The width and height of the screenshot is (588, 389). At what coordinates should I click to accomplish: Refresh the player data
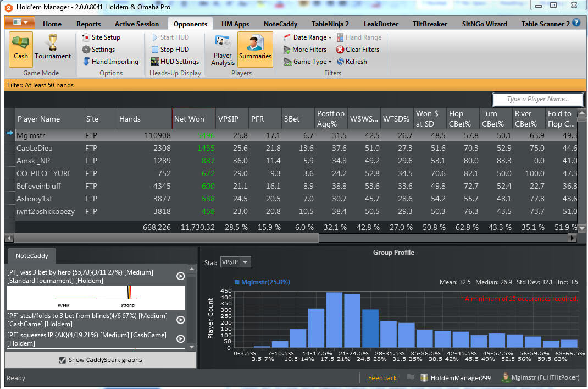352,62
